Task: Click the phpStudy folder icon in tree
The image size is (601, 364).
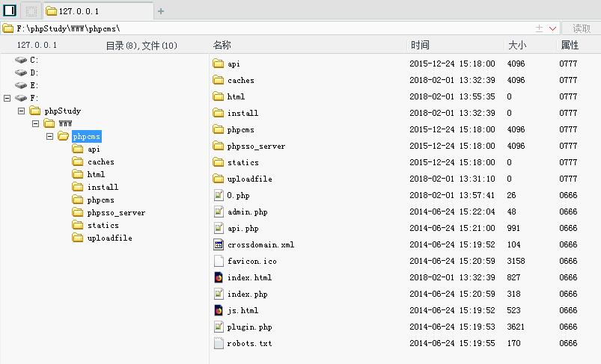Action: (x=35, y=111)
